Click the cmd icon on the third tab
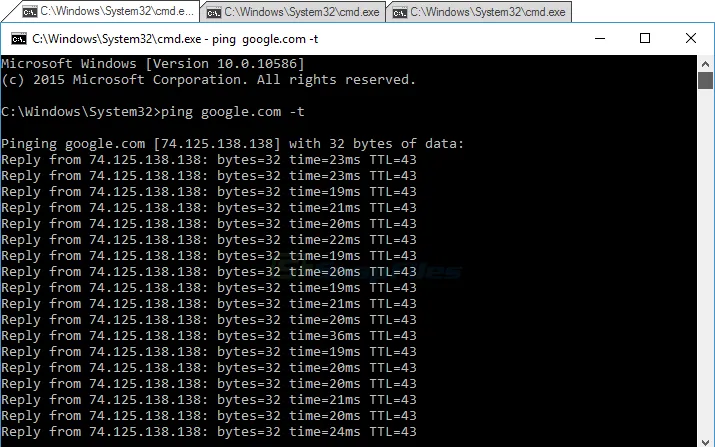The width and height of the screenshot is (715, 447). 399,12
